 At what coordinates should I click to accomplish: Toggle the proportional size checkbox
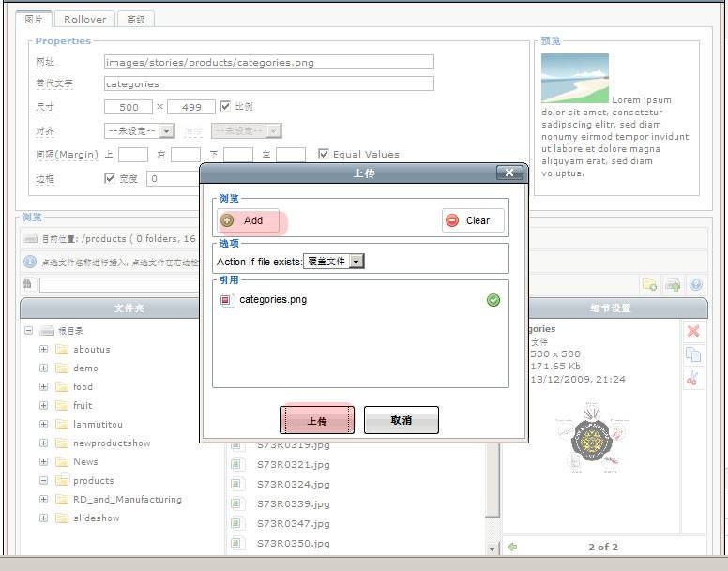(x=225, y=107)
